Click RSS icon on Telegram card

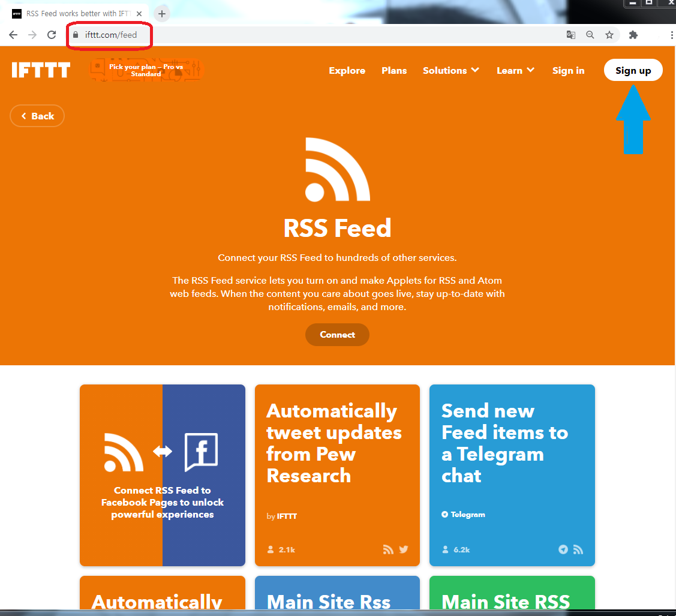coord(578,549)
